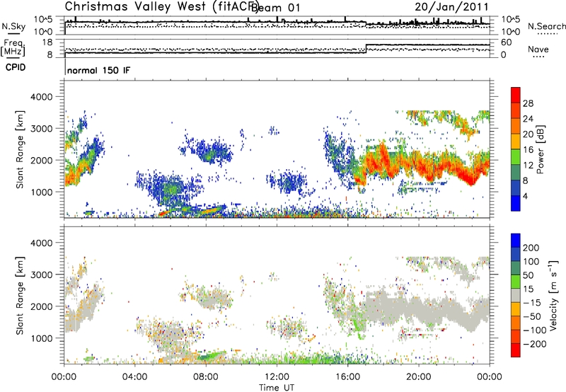This screenshot has width=566, height=392.
Task: Click the '16' label on the Power color bar
Action: pos(528,150)
